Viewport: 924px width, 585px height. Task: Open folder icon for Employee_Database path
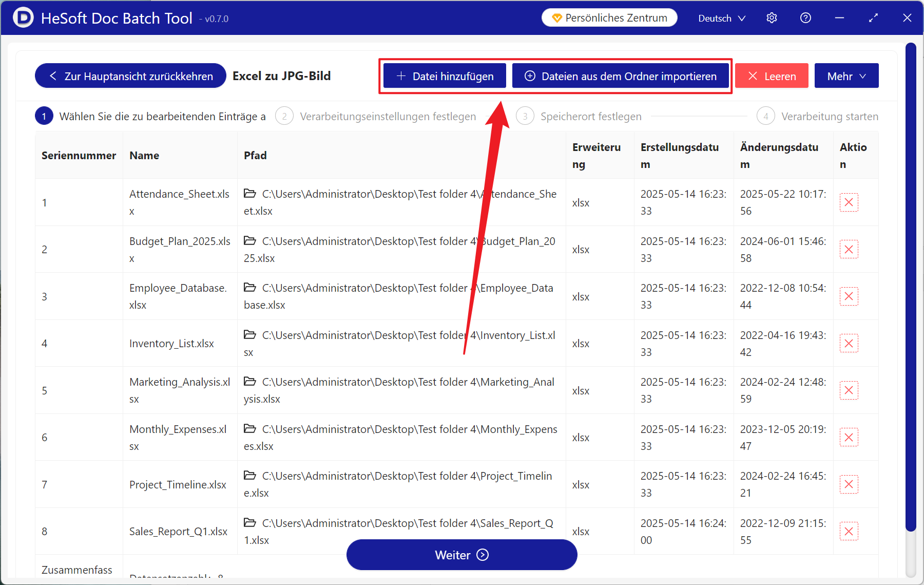[250, 288]
